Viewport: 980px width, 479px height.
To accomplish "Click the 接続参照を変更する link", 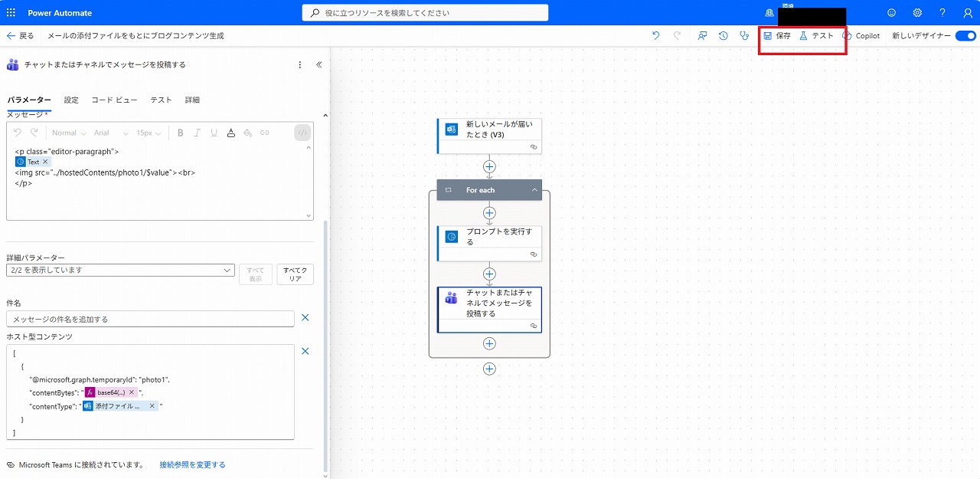I will point(192,465).
